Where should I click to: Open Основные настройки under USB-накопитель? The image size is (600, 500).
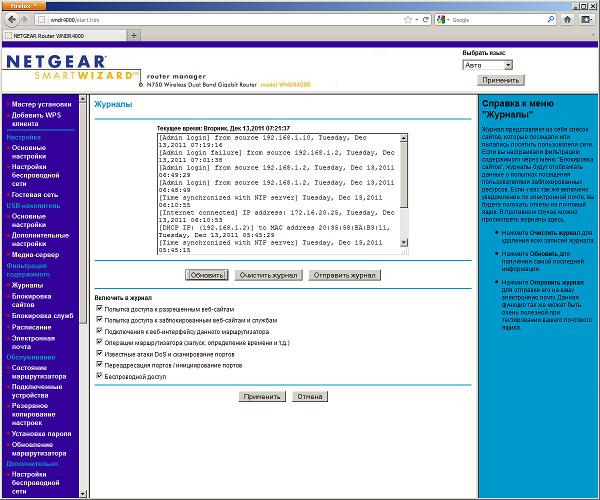pyautogui.click(x=29, y=220)
